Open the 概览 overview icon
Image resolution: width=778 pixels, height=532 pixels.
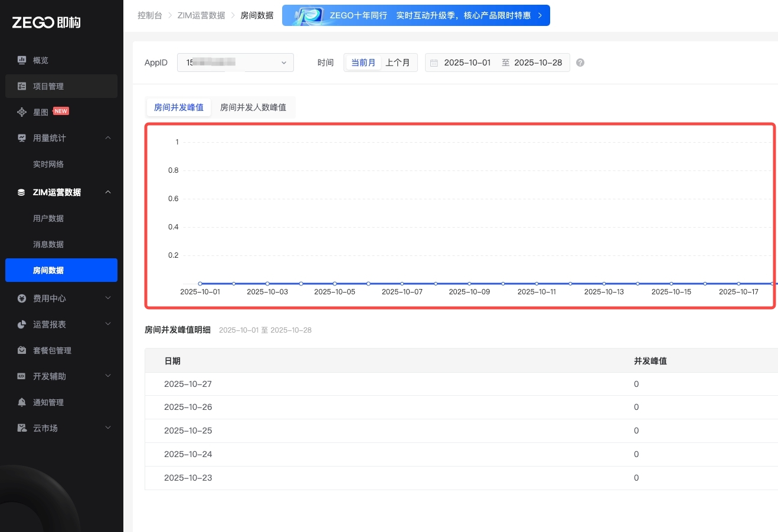point(22,60)
